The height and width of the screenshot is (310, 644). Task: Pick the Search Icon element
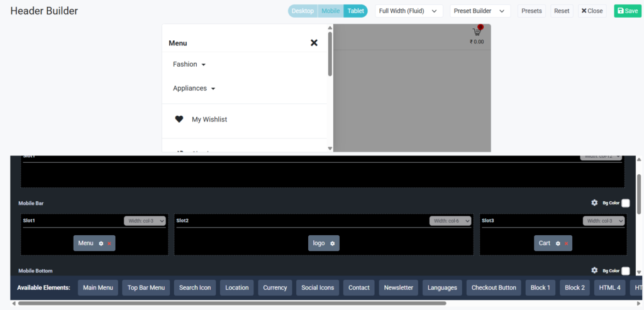pyautogui.click(x=195, y=287)
